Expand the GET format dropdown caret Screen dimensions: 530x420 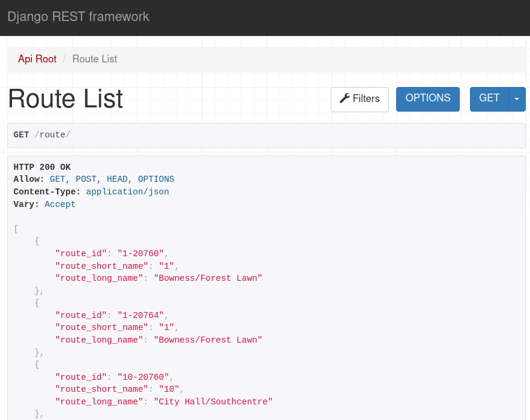tap(517, 99)
